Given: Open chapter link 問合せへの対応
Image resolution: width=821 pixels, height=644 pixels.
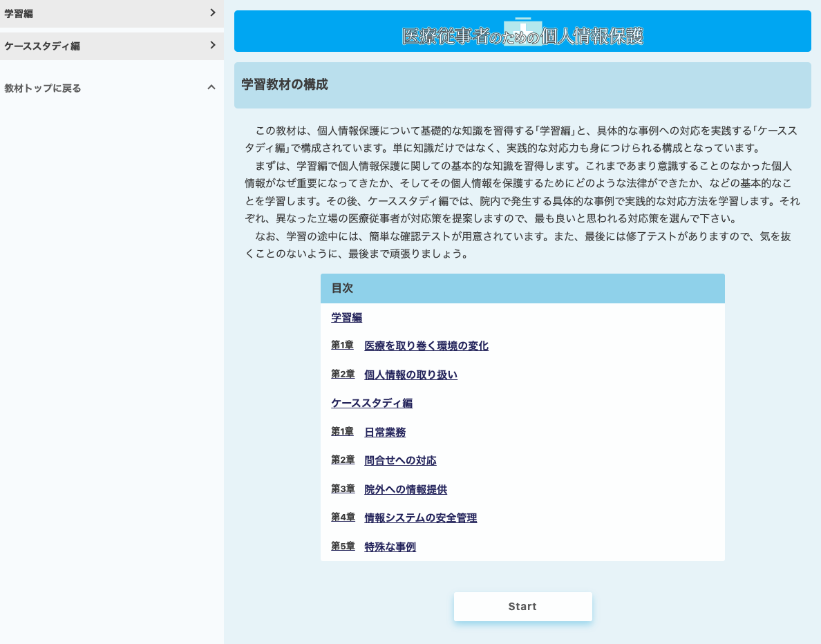Looking at the screenshot, I should [x=400, y=461].
